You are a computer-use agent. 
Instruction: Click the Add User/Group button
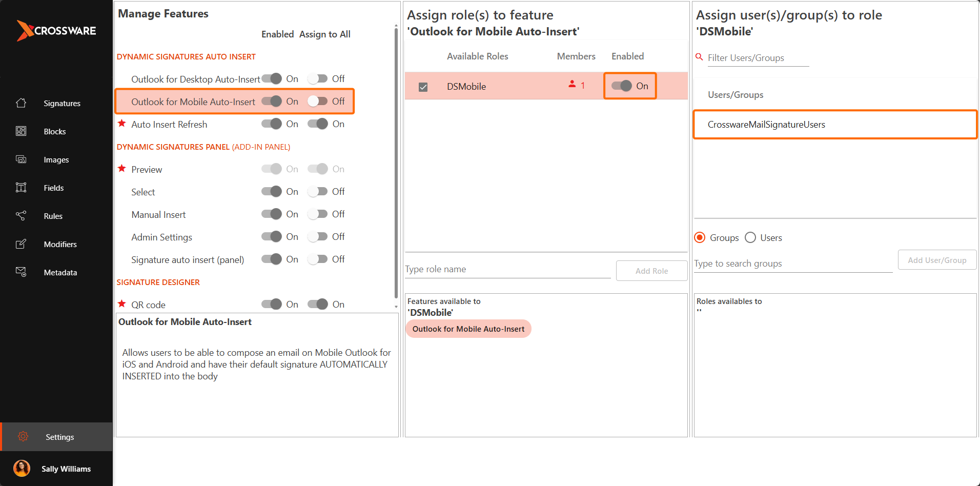click(x=936, y=260)
